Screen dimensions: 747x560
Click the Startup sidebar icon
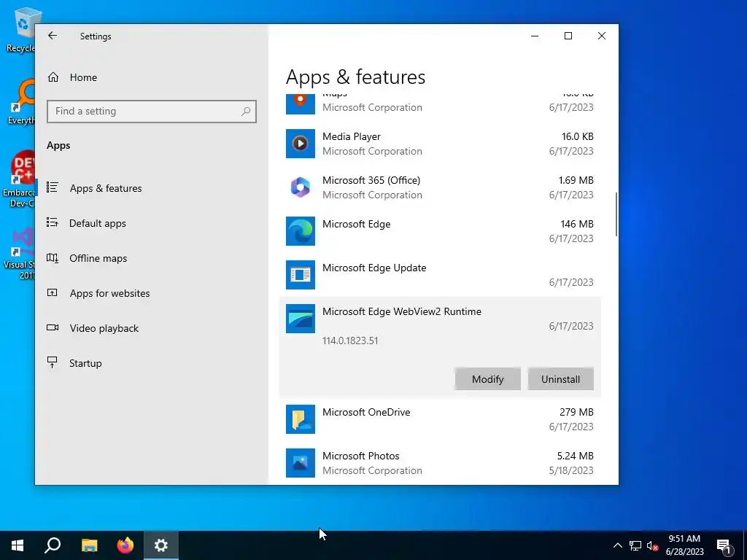(x=53, y=362)
